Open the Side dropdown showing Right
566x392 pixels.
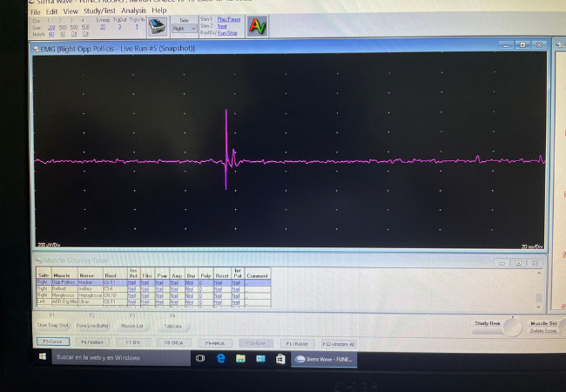184,29
